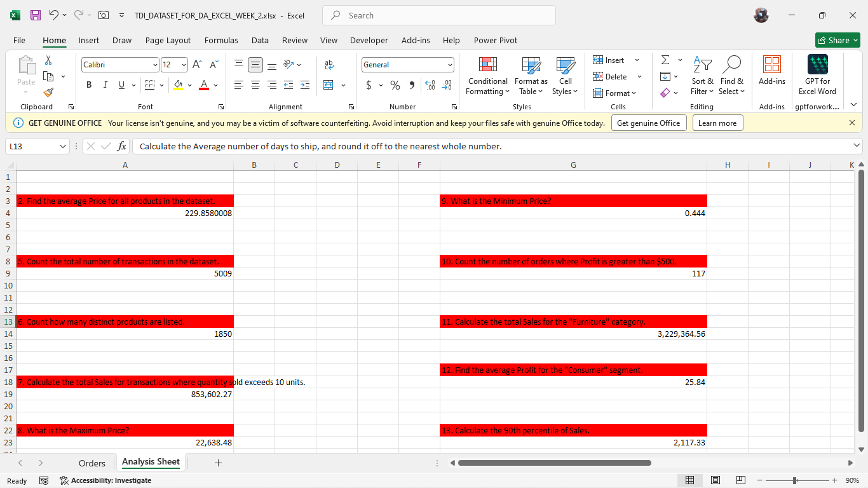Screen dimensions: 868x488
Task: Collapse the ribbon with chevron
Action: [x=853, y=105]
